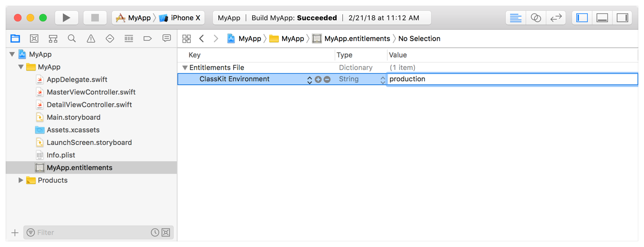Toggle the Debug area visibility
Viewport: 644px width, 247px height.
click(602, 18)
